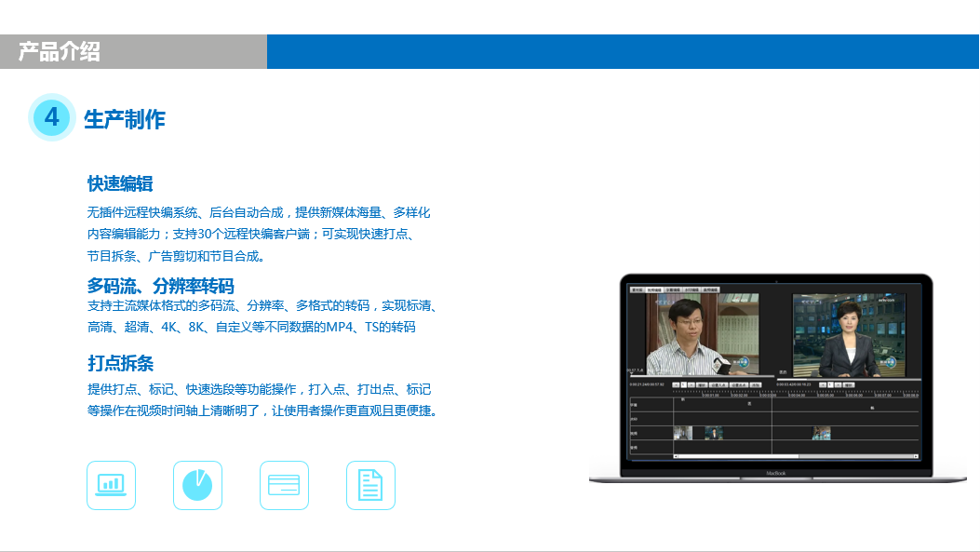Select the last clip thumbnail in timeline
This screenshot has width=980, height=552.
point(821,433)
